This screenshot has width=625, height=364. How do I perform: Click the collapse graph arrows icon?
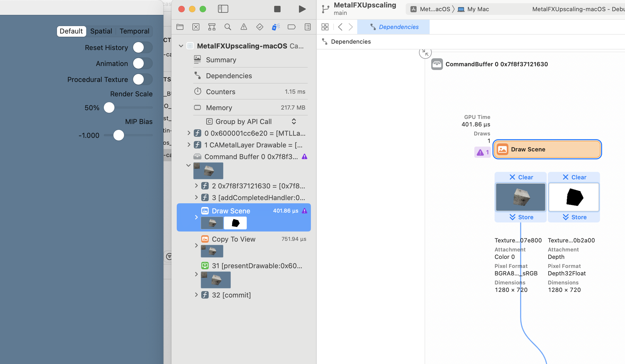[x=425, y=53]
